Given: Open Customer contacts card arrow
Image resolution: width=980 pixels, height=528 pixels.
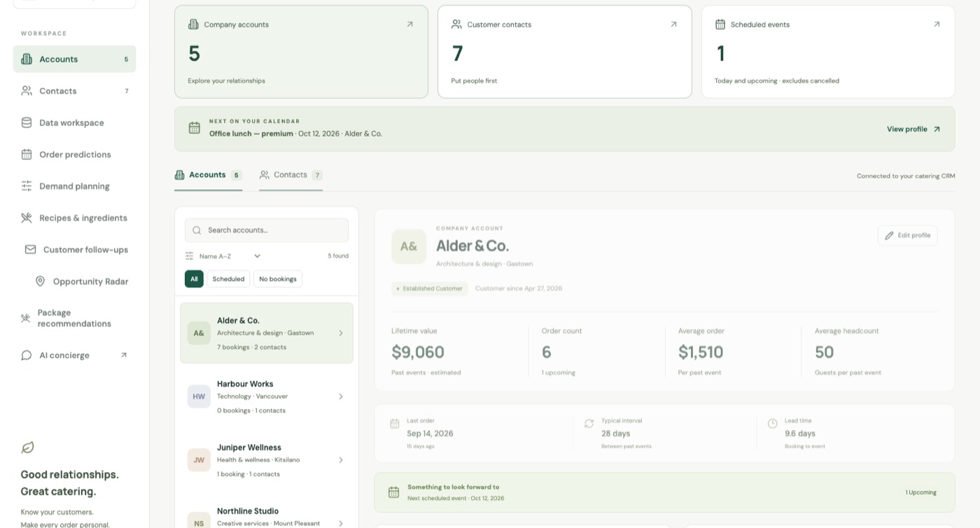Looking at the screenshot, I should (x=673, y=24).
